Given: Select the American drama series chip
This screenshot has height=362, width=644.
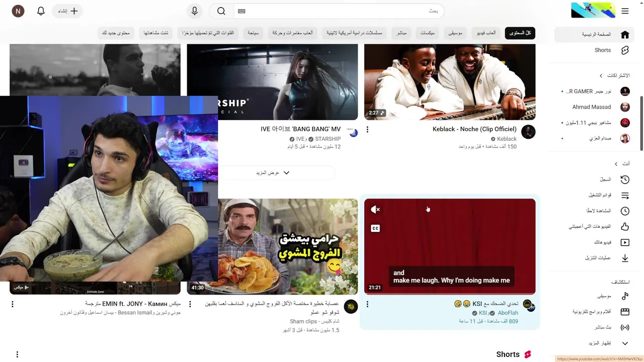Looking at the screenshot, I should click(355, 33).
